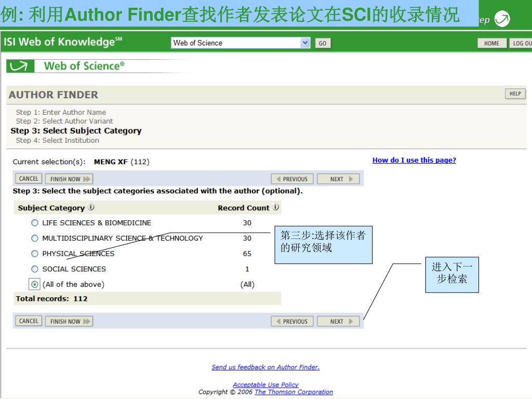Click the HOME button
Viewport: 532px width, 399px height.
click(x=491, y=43)
